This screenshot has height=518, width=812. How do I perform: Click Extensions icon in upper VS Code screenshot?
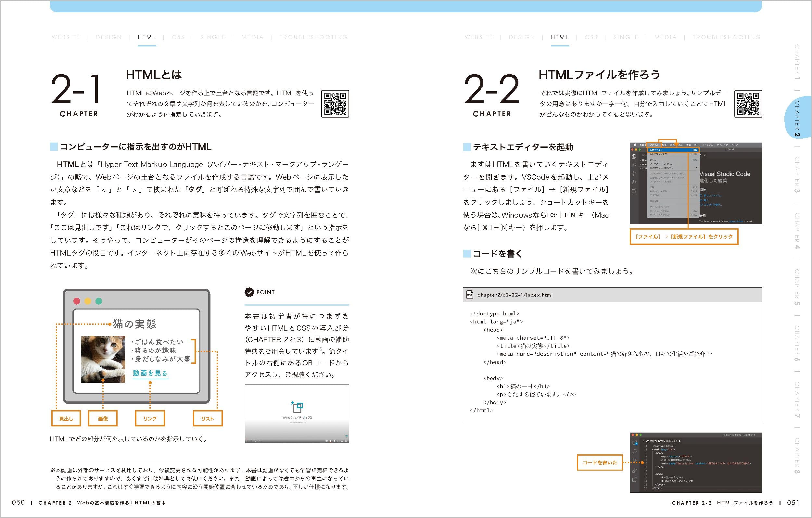click(634, 191)
